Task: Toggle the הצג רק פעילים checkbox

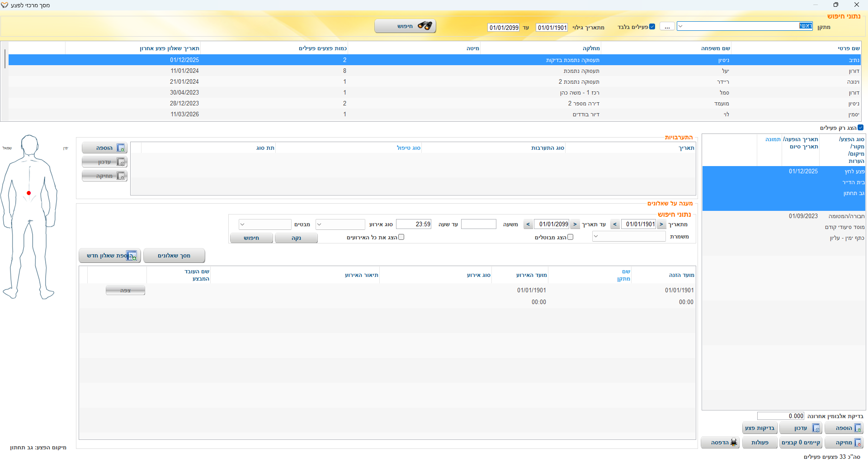Action: (860, 128)
